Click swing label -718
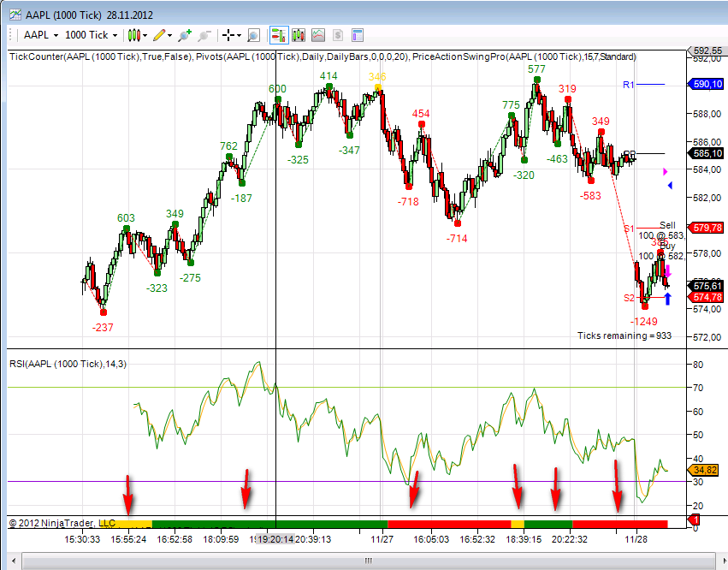 pyautogui.click(x=408, y=202)
